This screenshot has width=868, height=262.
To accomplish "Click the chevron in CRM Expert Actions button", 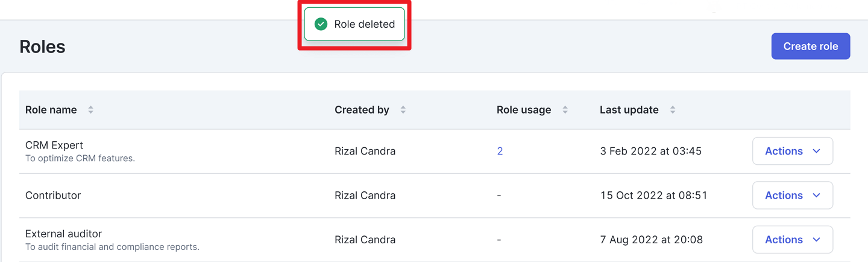I will tap(816, 151).
